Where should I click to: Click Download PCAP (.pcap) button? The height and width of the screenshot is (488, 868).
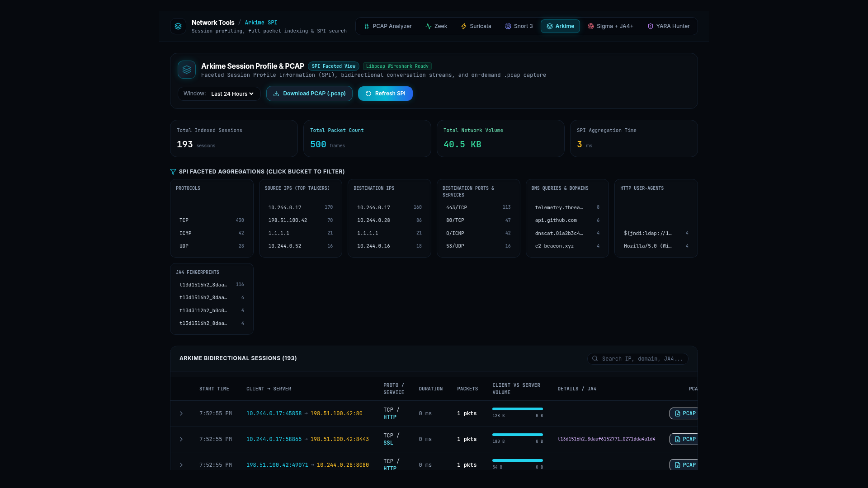coord(309,94)
